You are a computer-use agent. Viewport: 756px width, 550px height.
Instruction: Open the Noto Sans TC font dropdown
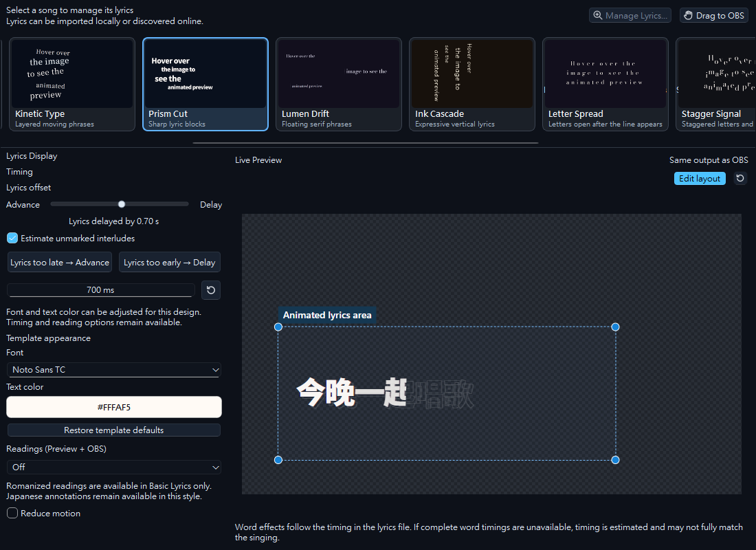(x=114, y=370)
